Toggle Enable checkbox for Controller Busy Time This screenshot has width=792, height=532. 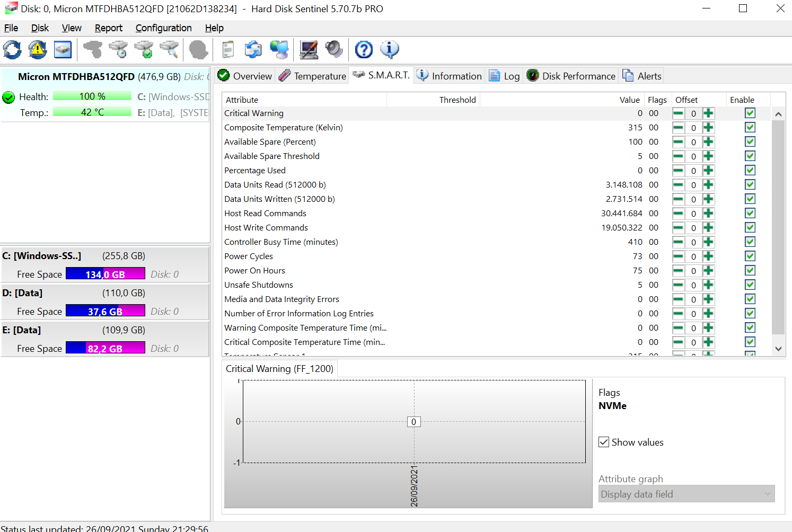(x=750, y=242)
